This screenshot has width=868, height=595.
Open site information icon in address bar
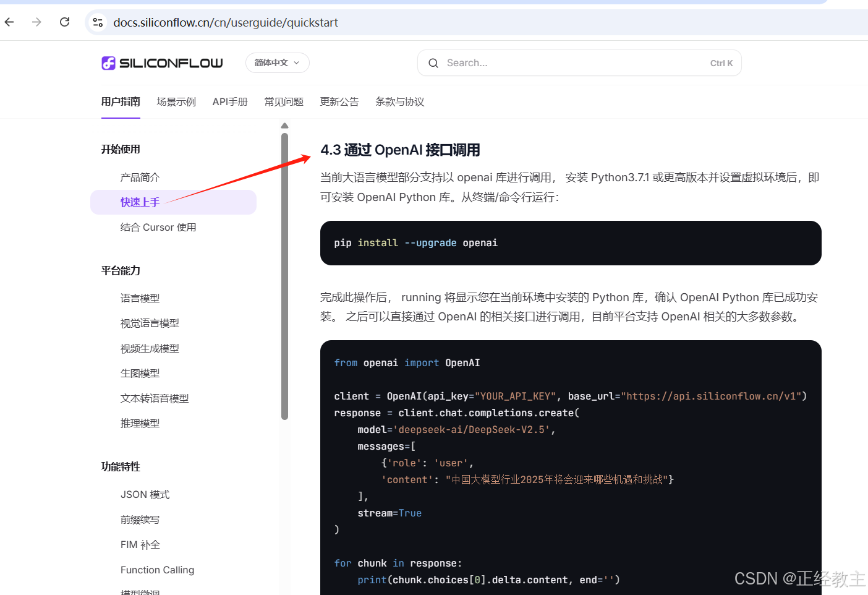tap(98, 23)
